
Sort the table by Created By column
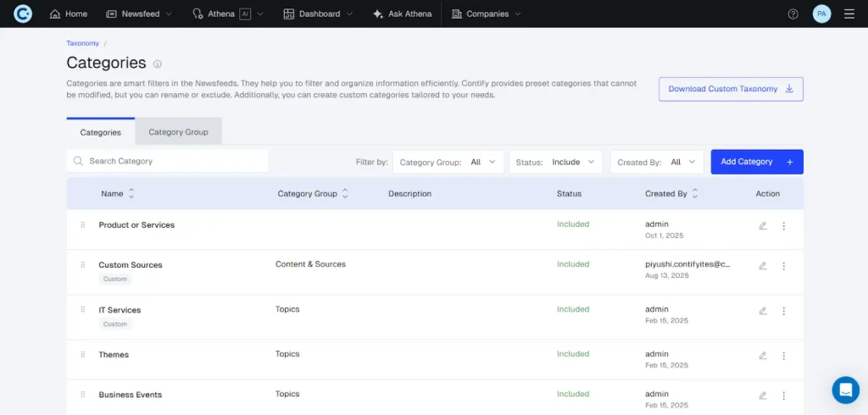695,194
